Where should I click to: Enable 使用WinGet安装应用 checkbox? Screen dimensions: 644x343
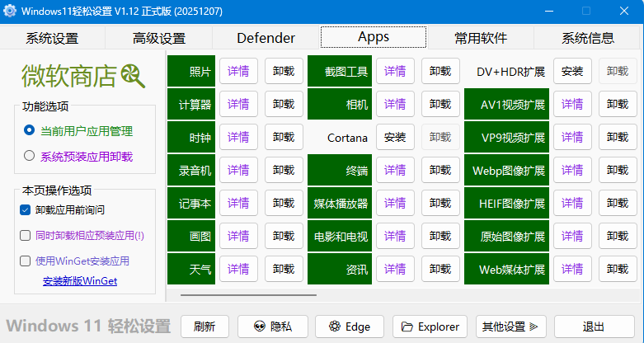click(26, 261)
